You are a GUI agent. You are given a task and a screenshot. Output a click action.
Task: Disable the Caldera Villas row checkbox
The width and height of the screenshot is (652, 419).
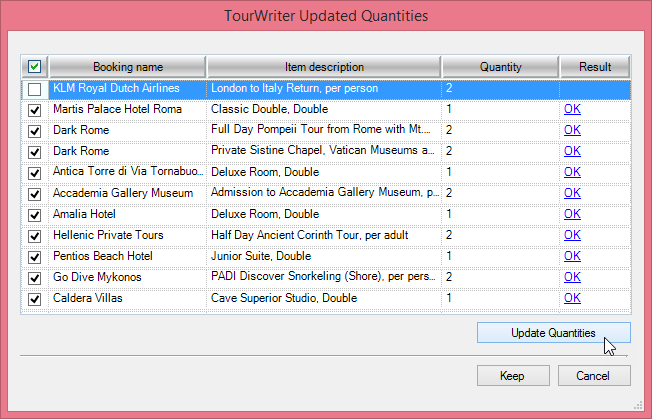coord(34,299)
